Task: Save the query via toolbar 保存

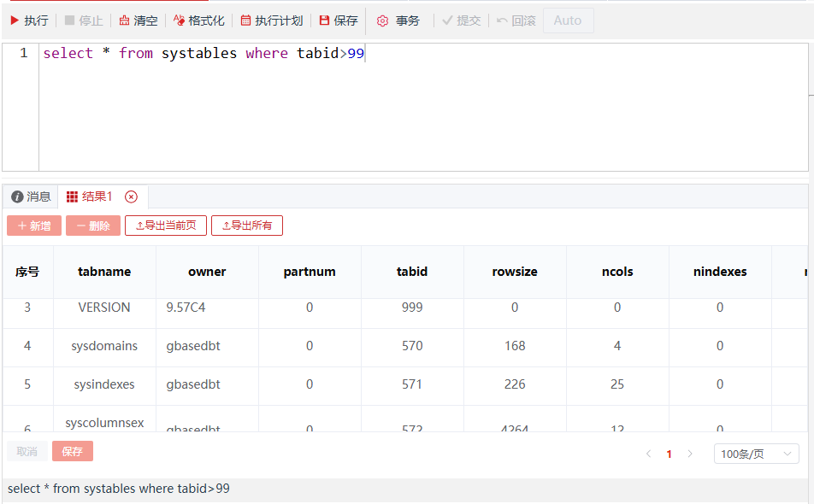Action: coord(339,21)
